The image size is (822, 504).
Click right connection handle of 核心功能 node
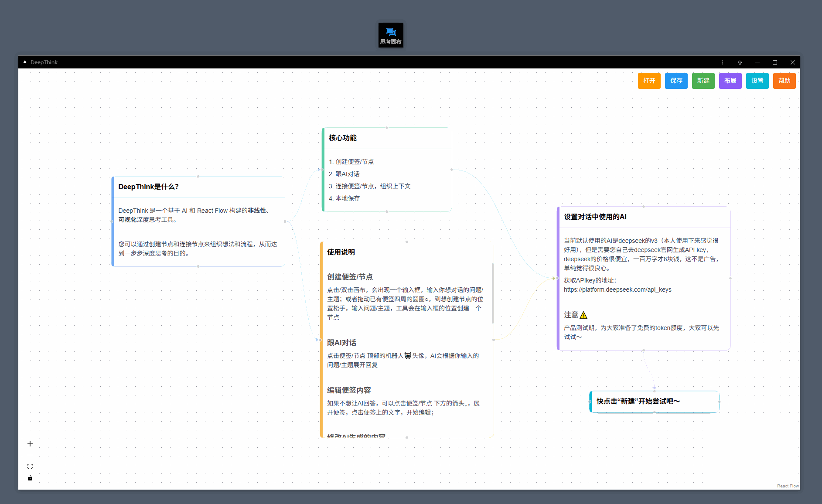(x=452, y=170)
